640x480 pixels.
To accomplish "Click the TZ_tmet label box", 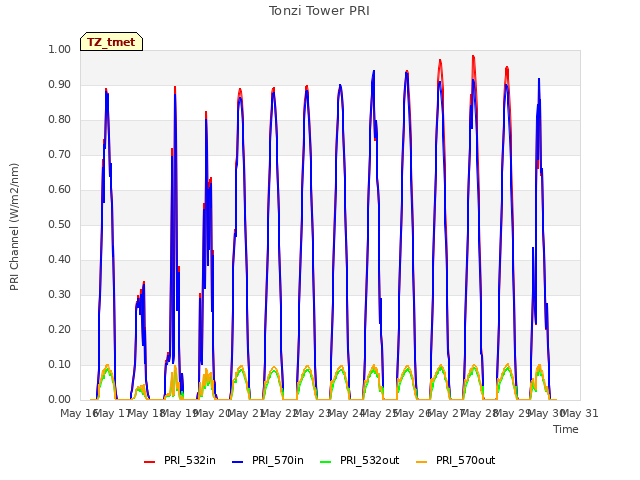I will click(x=111, y=42).
